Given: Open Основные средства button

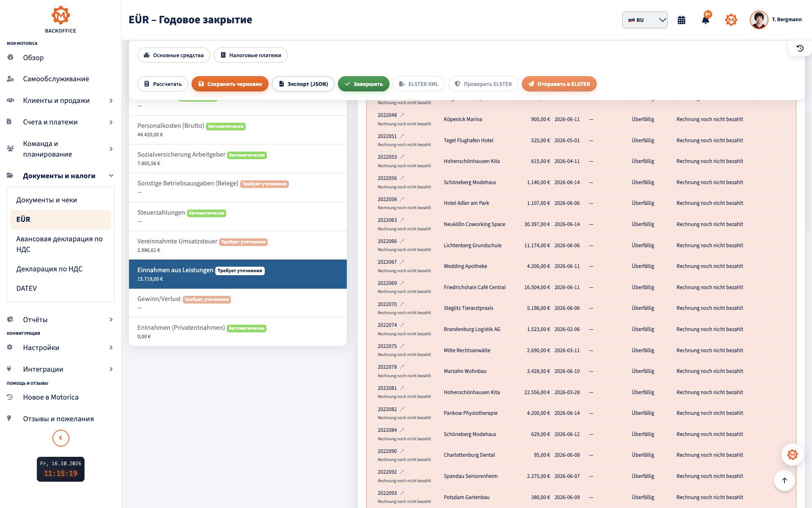Looking at the screenshot, I should 173,55.
